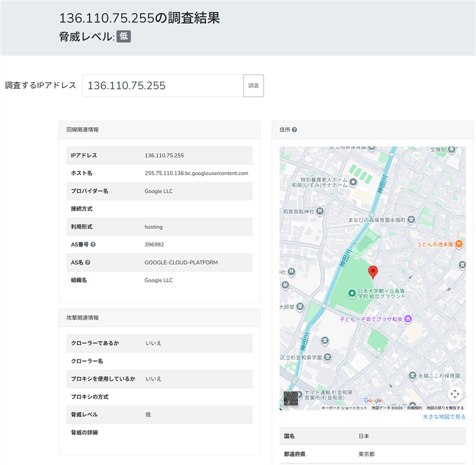Switch to satellite view thumbnail

291,398
